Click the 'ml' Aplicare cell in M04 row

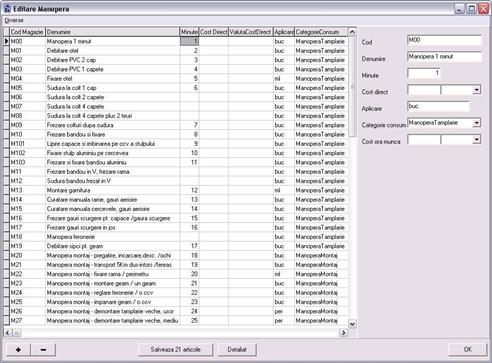click(x=284, y=79)
